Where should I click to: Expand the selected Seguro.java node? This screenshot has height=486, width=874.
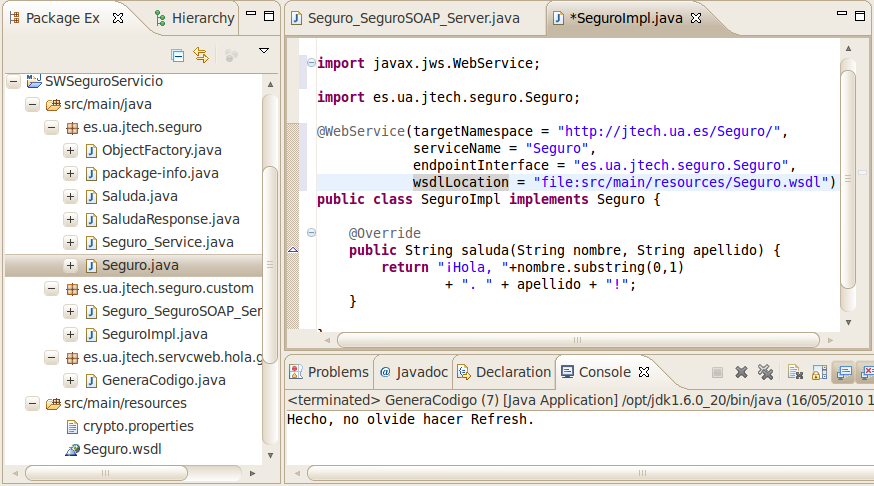(x=70, y=265)
